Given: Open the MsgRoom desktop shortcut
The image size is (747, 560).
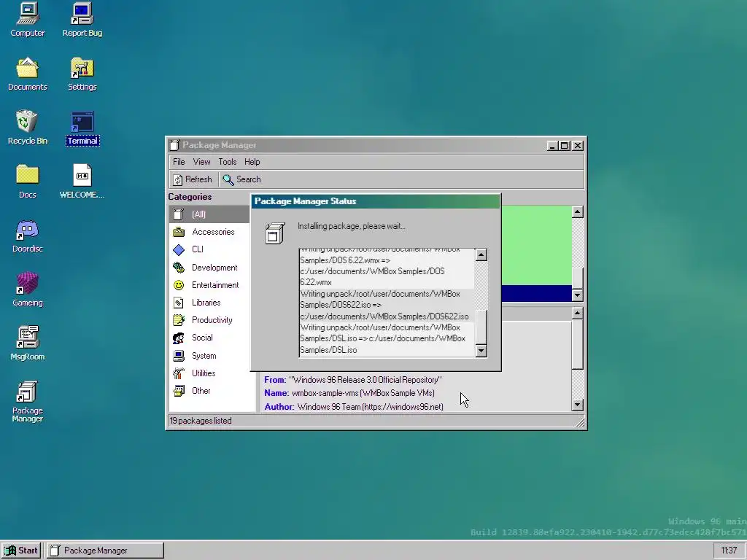Looking at the screenshot, I should (x=27, y=344).
